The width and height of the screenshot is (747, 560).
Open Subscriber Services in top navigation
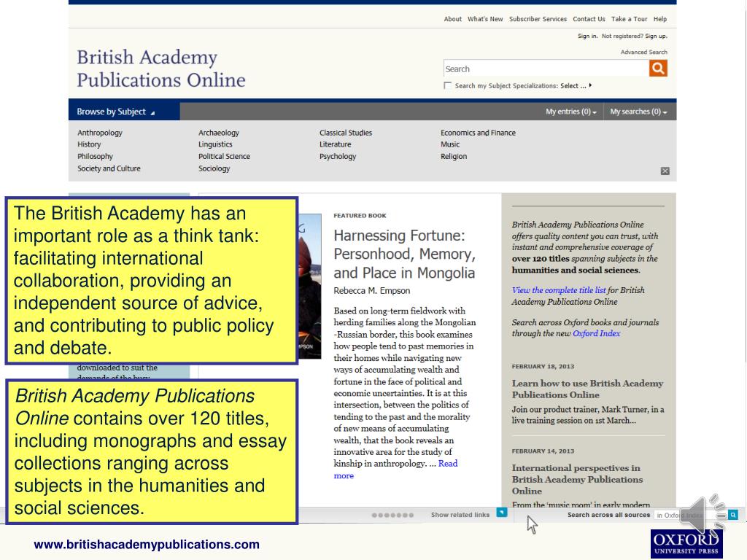coord(538,19)
